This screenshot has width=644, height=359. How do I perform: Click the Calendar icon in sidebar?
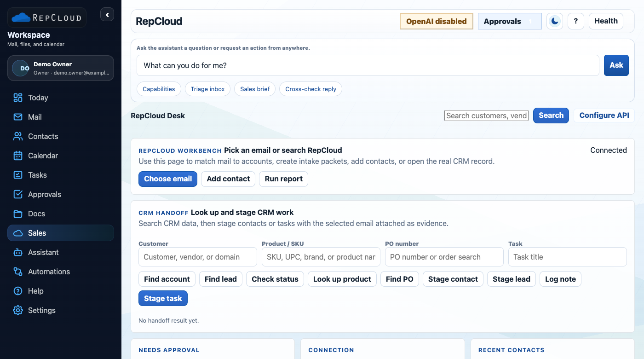(x=18, y=156)
